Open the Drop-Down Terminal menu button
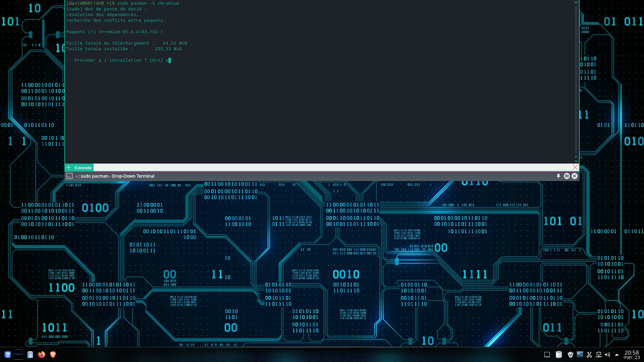The width and height of the screenshot is (644, 362). pyautogui.click(x=567, y=176)
